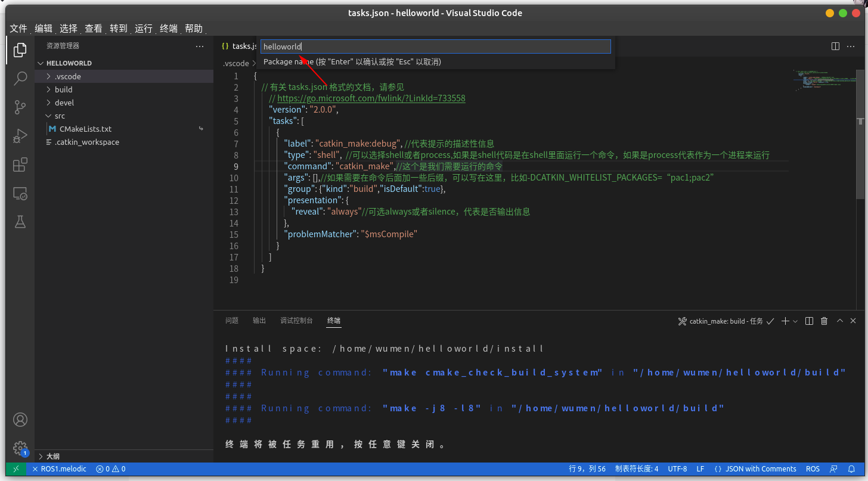Kill the terminal using trash icon
The image size is (868, 481).
click(x=824, y=321)
